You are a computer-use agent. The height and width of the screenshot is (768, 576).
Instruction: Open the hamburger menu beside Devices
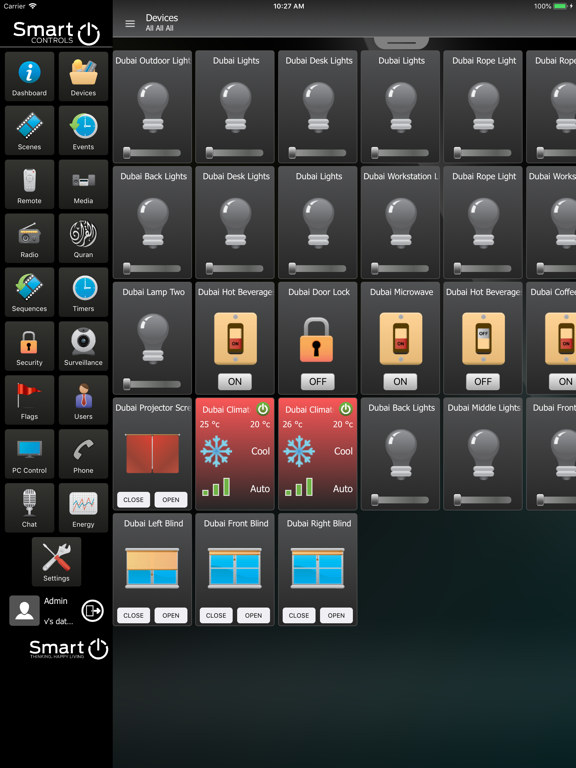(x=130, y=24)
